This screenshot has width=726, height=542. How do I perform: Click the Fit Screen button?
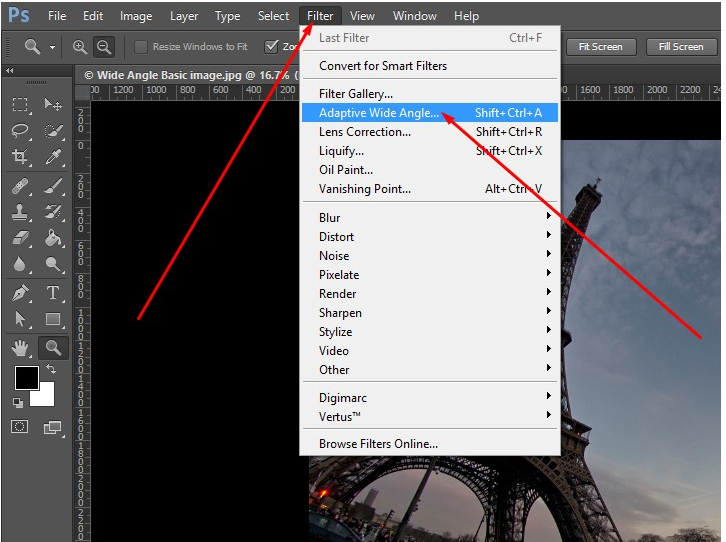[601, 47]
